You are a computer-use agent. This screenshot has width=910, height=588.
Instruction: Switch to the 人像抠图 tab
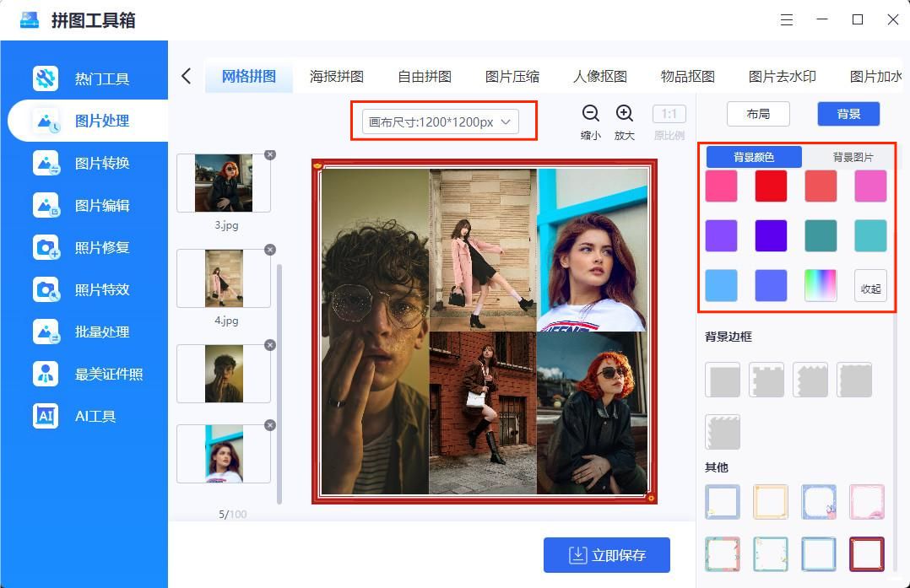tap(600, 76)
